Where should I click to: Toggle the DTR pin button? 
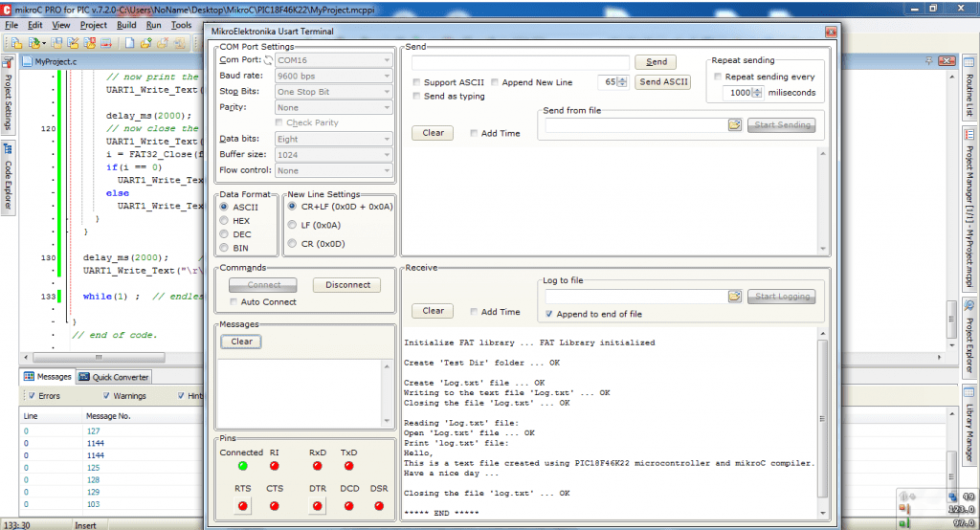(317, 505)
